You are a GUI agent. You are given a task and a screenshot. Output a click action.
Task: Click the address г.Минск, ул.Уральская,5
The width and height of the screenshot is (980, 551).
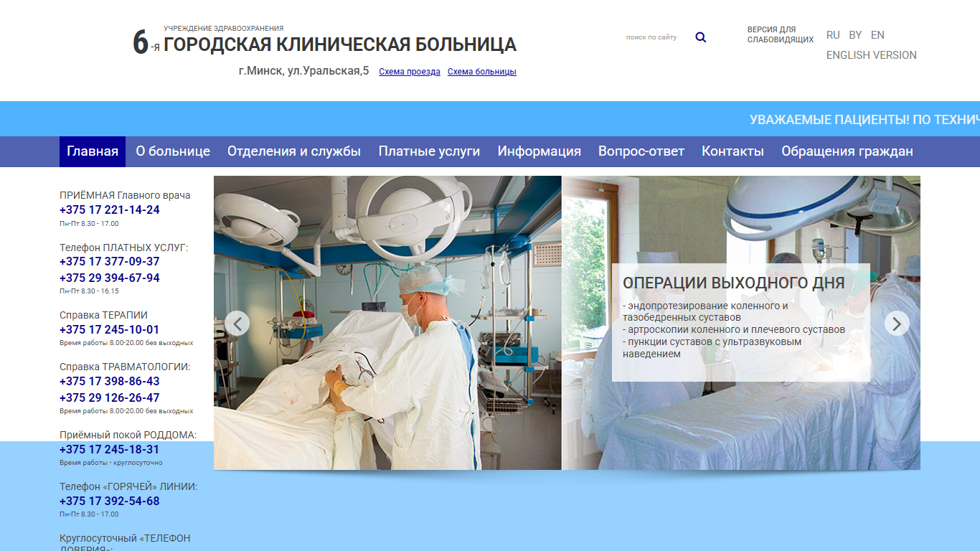304,71
